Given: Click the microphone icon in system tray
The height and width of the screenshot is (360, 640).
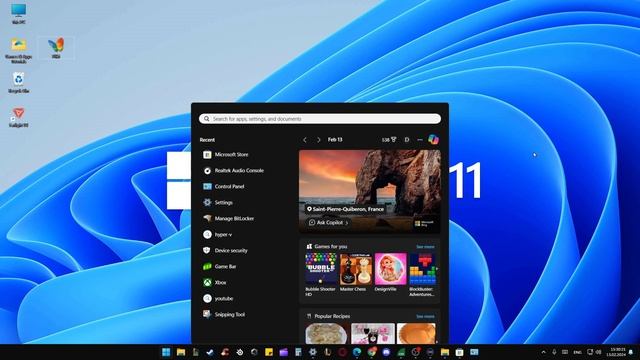Looking at the screenshot, I should coord(554,352).
